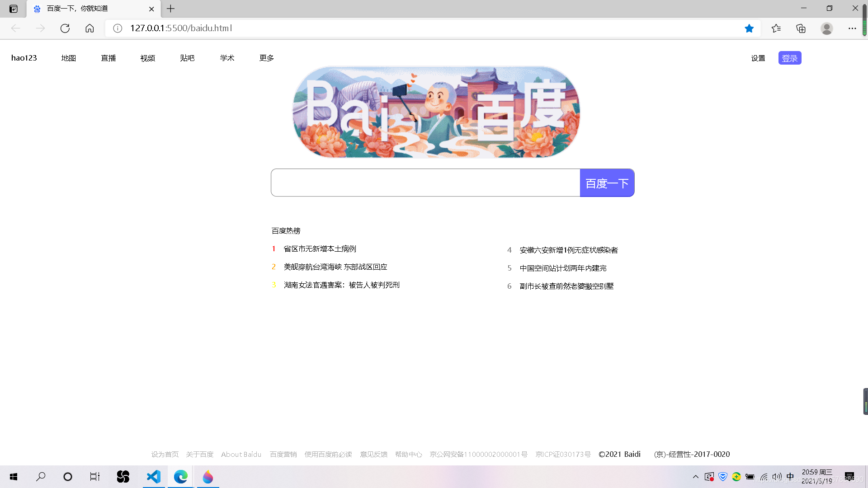Open the Collections icon in toolbar
This screenshot has height=488, width=868.
click(801, 28)
